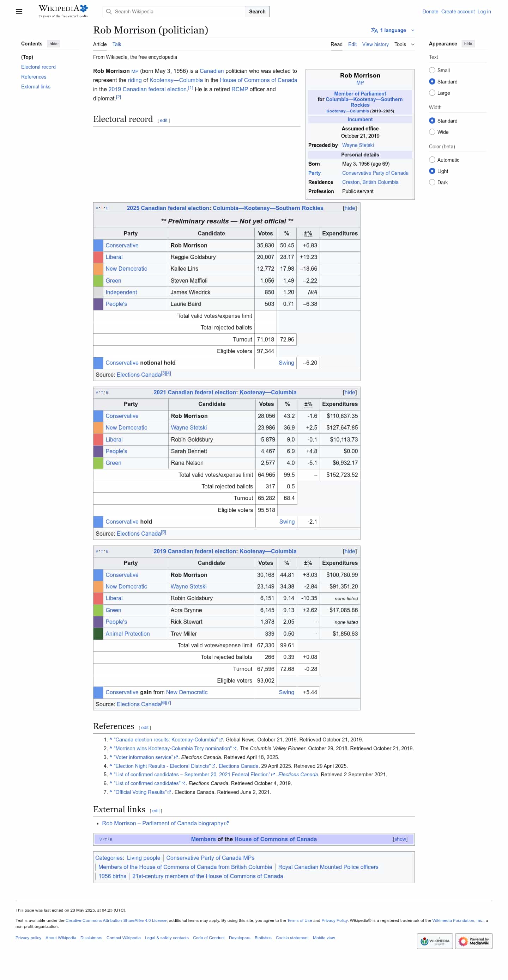Open the View history tab

click(x=375, y=44)
